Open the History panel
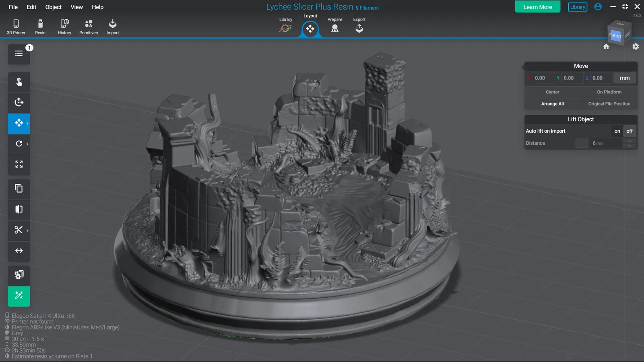Image resolution: width=644 pixels, height=362 pixels. point(64,27)
